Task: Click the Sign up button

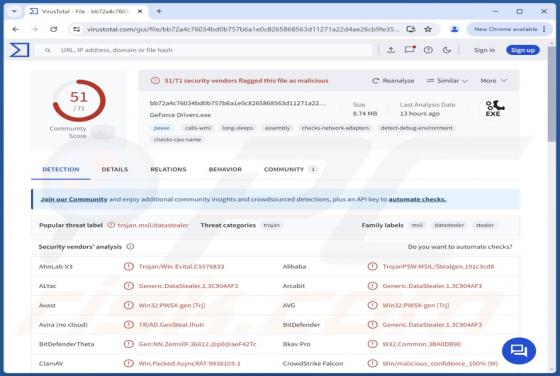Action: (x=523, y=50)
